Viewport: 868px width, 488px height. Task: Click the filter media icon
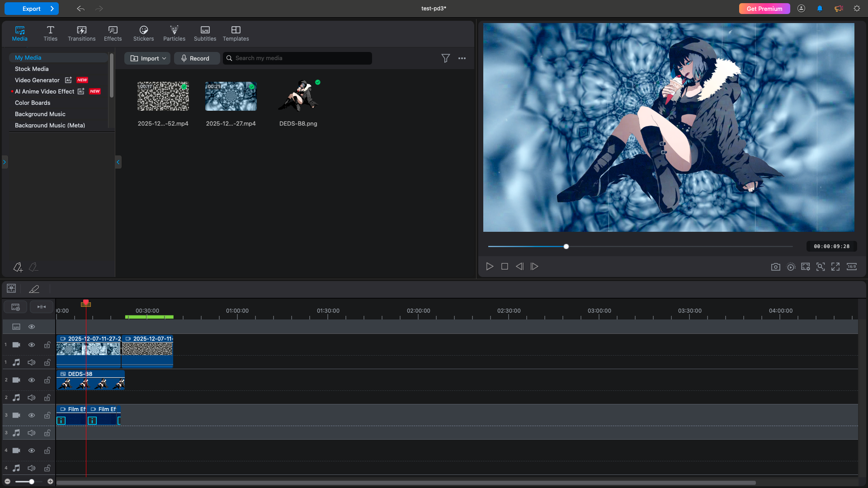(x=445, y=58)
